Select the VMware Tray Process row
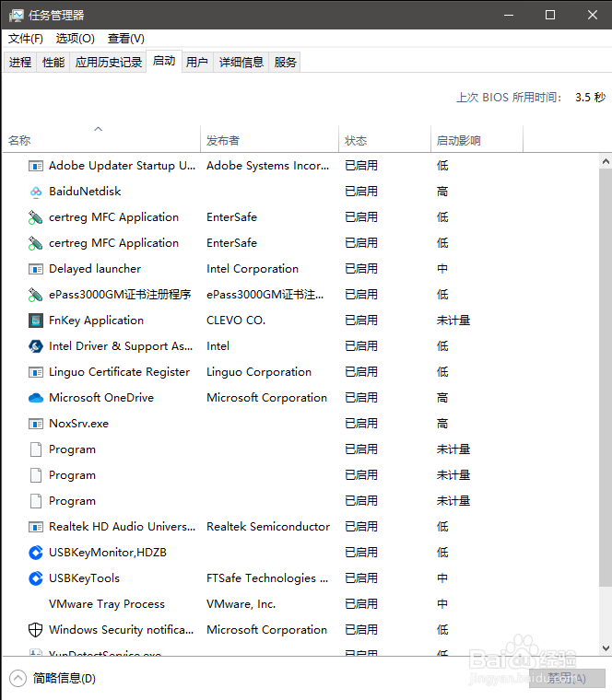The image size is (612, 700). click(x=300, y=604)
